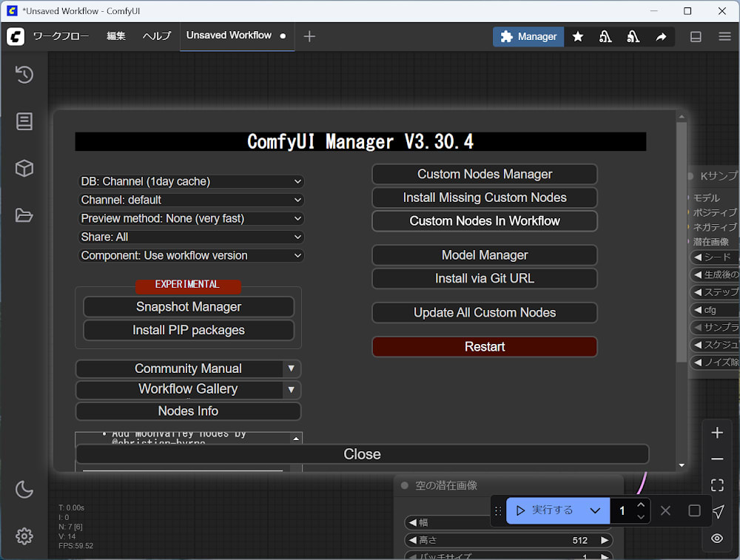740x560 pixels.
Task: Collapse the 空の潜在画像 node dot
Action: (x=405, y=485)
